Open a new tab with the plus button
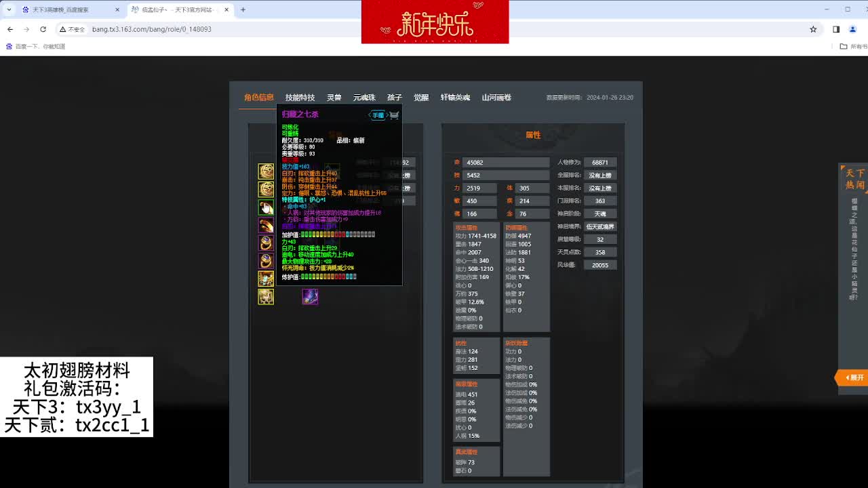The height and width of the screenshot is (488, 868). pos(243,9)
